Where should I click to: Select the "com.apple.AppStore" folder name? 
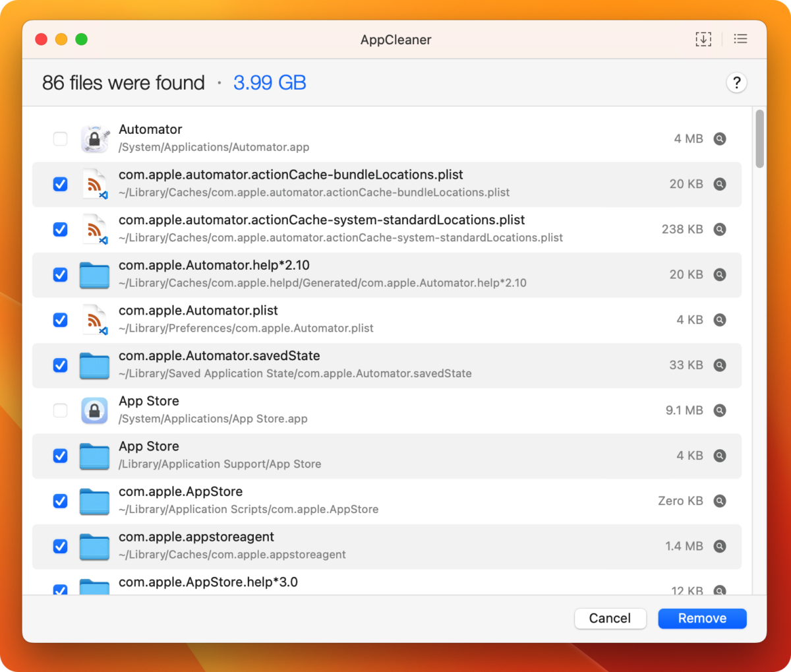(x=181, y=492)
